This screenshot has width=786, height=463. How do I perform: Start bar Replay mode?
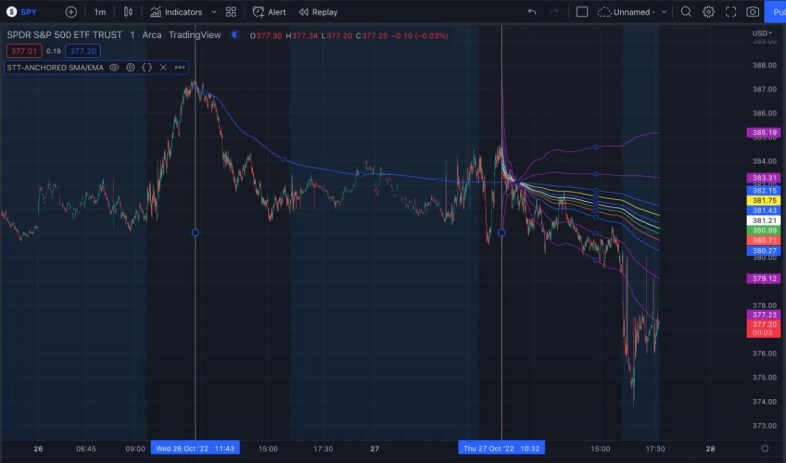[x=318, y=12]
